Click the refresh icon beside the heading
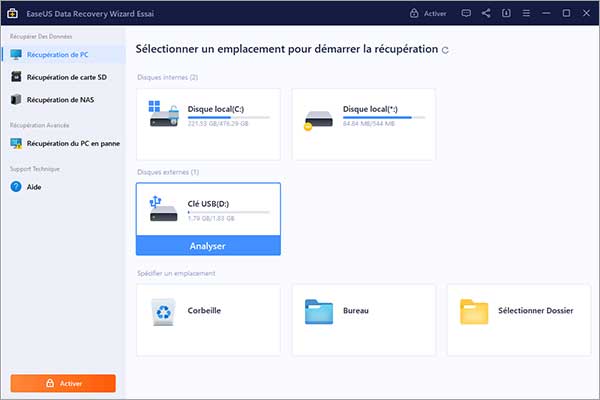Image resolution: width=600 pixels, height=400 pixels. (x=445, y=50)
